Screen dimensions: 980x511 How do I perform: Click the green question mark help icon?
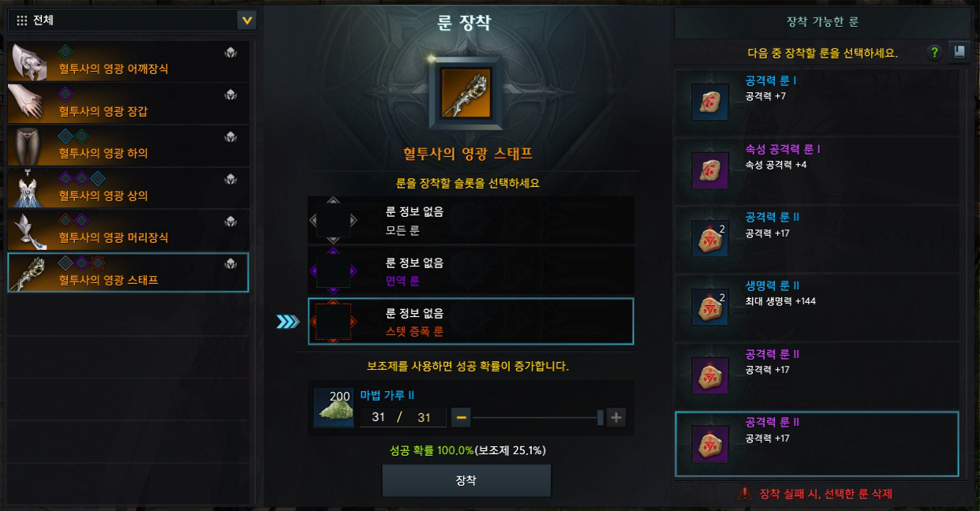(935, 52)
